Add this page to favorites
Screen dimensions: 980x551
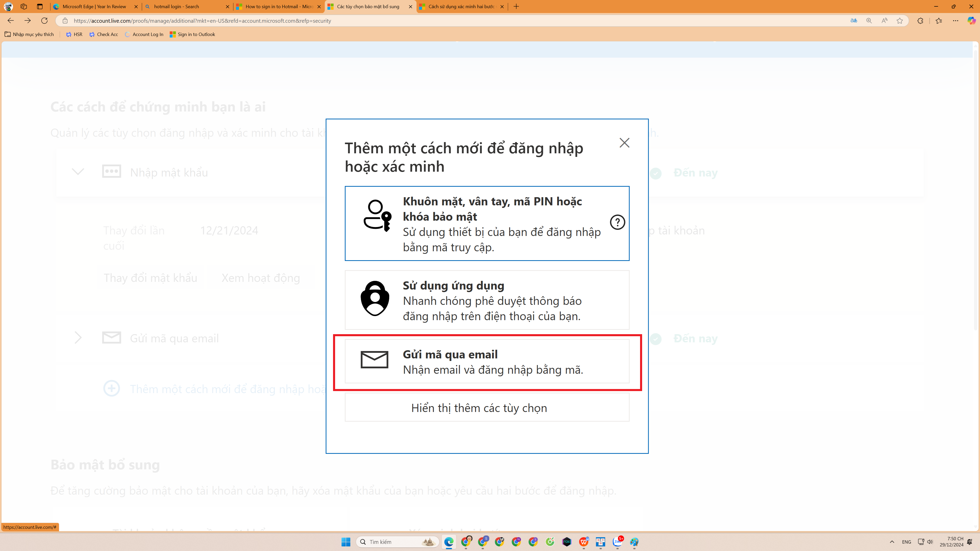[x=900, y=20]
